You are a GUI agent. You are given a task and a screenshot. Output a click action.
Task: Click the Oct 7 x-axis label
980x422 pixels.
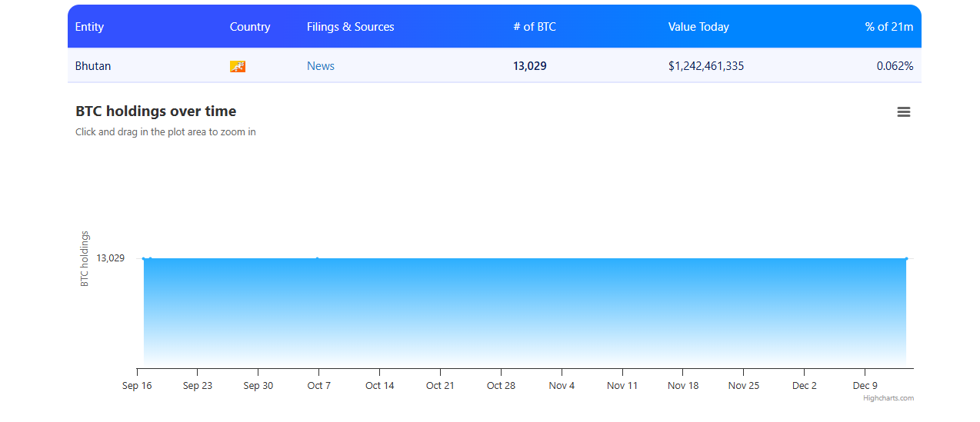[x=319, y=386]
